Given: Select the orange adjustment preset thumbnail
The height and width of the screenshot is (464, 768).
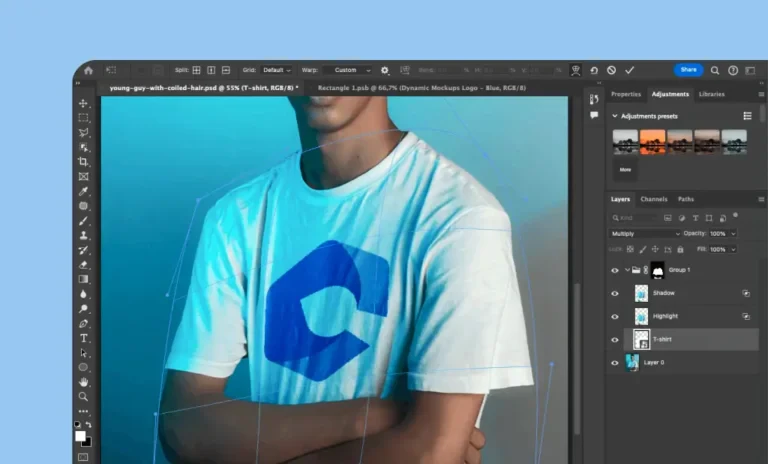Looking at the screenshot, I should [652, 142].
